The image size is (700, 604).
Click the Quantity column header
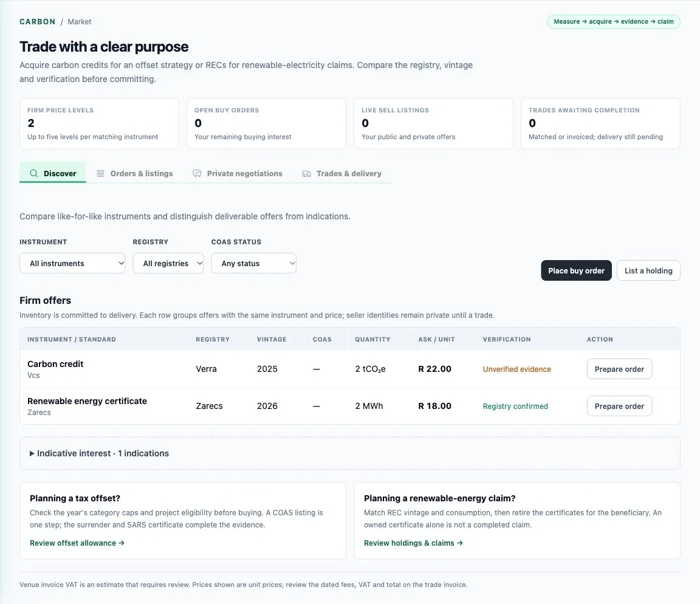pyautogui.click(x=372, y=339)
